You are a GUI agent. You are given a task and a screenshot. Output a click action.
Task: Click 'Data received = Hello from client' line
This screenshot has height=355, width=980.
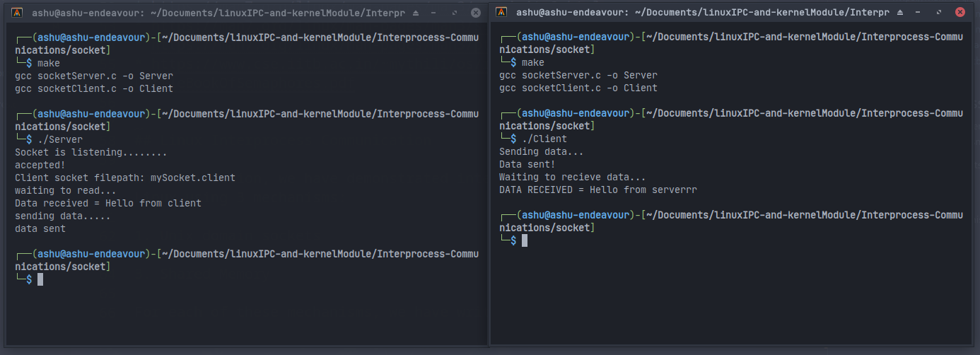pyautogui.click(x=108, y=203)
